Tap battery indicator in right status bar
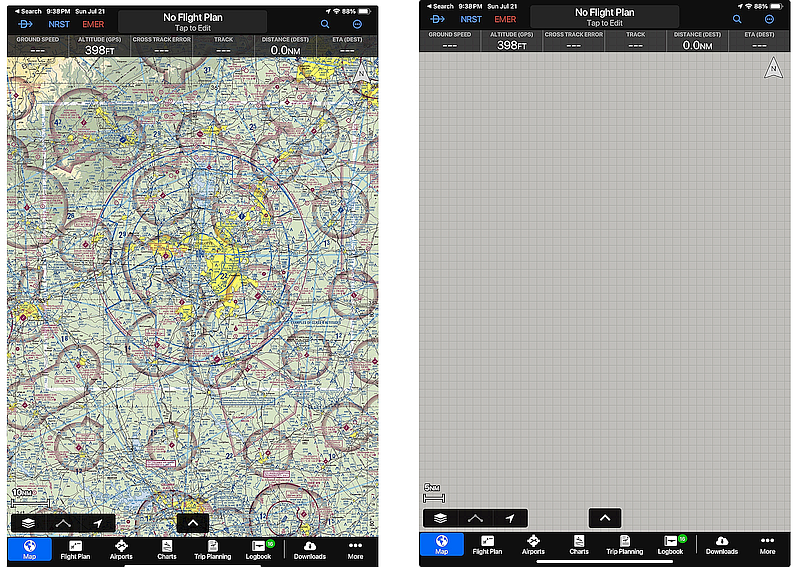This screenshot has width=800, height=567. tap(776, 6)
